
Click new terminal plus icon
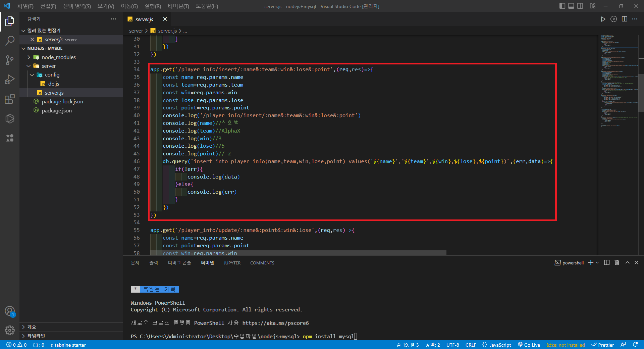pyautogui.click(x=591, y=263)
